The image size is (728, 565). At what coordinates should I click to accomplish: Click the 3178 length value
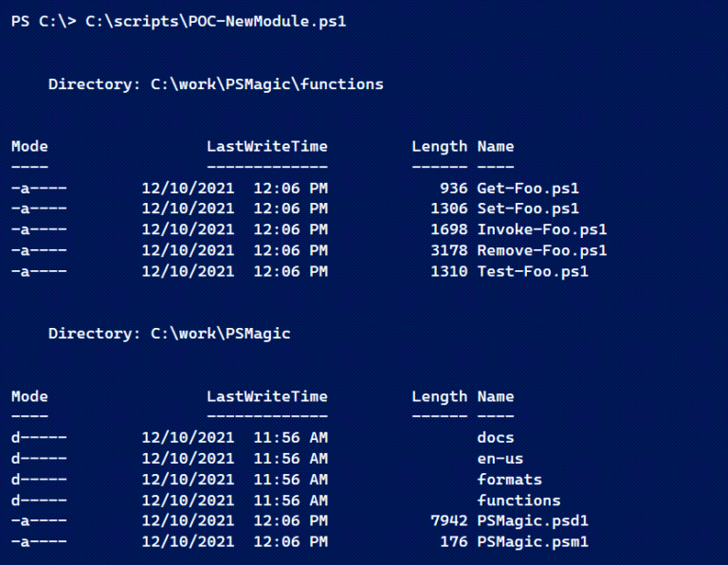pyautogui.click(x=449, y=250)
